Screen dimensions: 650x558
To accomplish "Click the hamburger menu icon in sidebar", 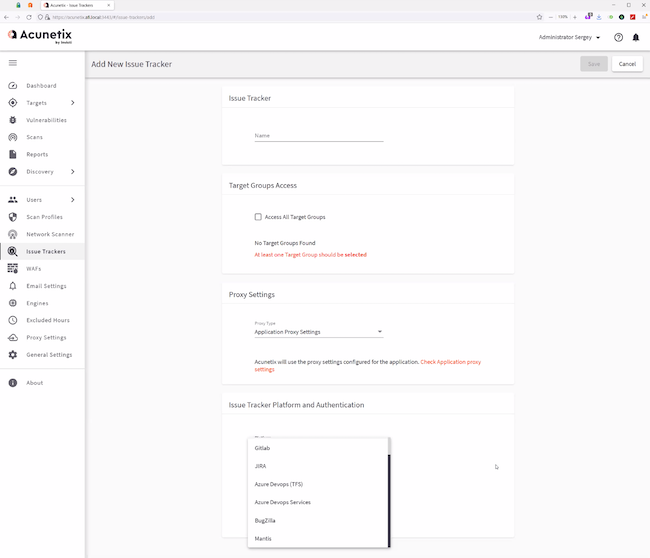I will (x=13, y=63).
